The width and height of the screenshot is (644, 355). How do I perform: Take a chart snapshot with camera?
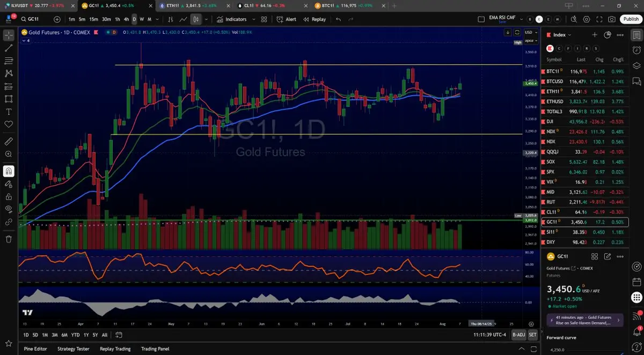click(x=612, y=19)
